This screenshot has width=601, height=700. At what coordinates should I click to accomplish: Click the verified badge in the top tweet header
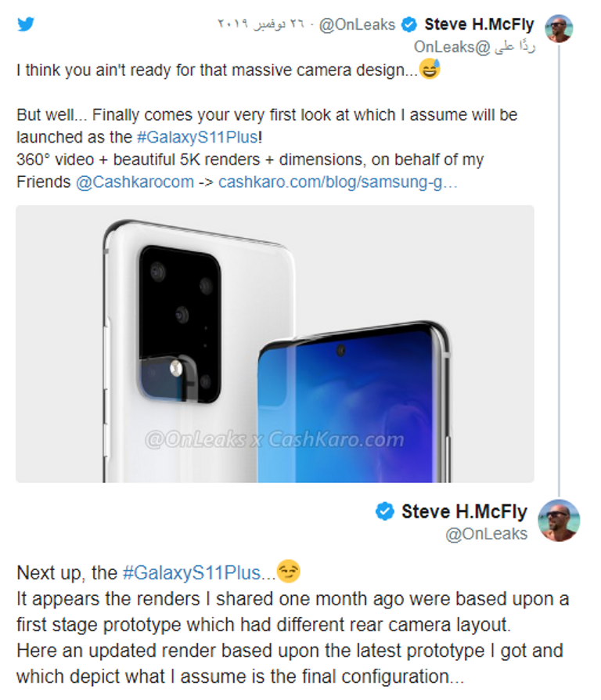(409, 25)
